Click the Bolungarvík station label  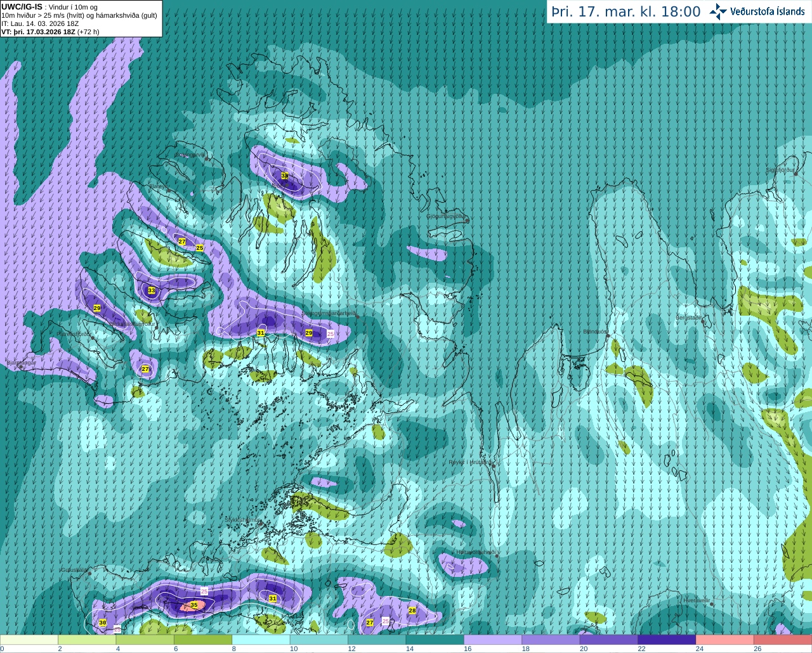tap(190, 155)
